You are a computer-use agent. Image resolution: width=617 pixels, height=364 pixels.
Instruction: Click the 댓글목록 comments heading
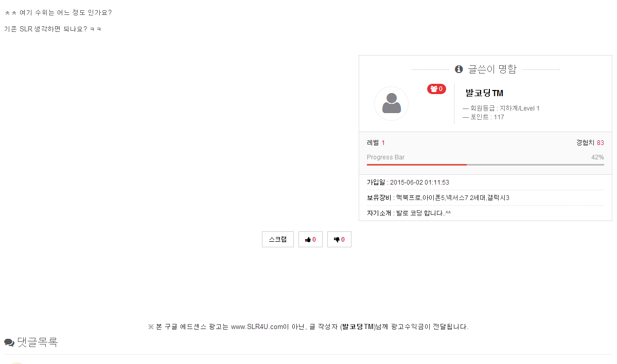[38, 342]
